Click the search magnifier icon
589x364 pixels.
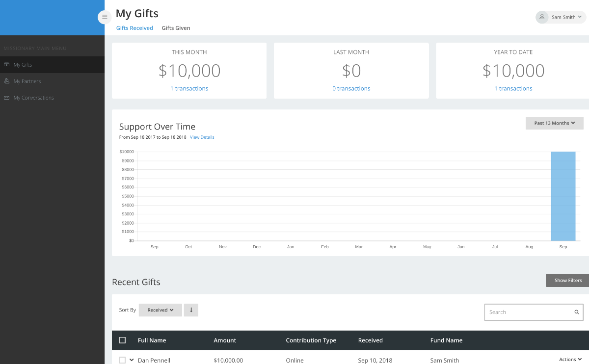click(577, 312)
